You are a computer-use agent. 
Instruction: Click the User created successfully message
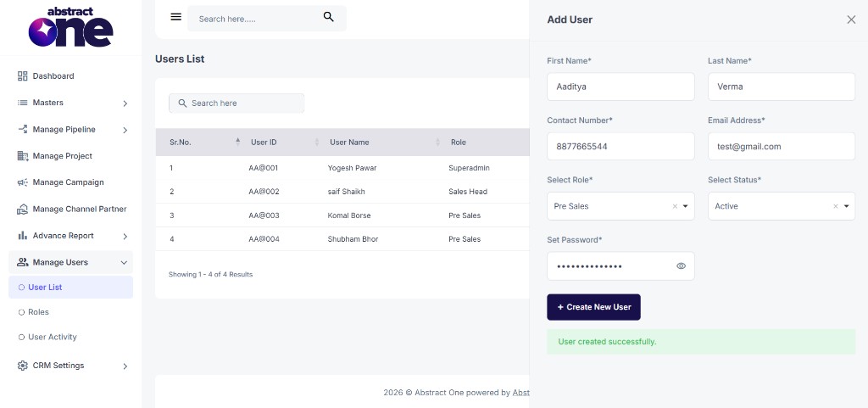(x=701, y=342)
